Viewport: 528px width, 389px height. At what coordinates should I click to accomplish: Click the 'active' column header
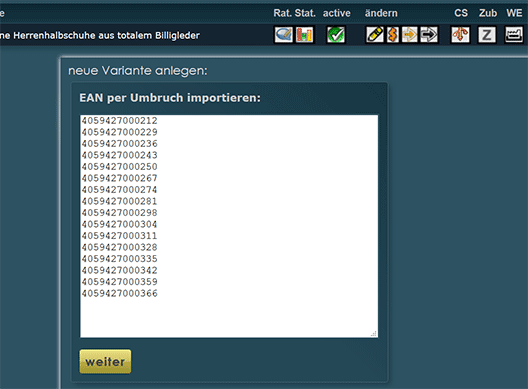point(337,13)
